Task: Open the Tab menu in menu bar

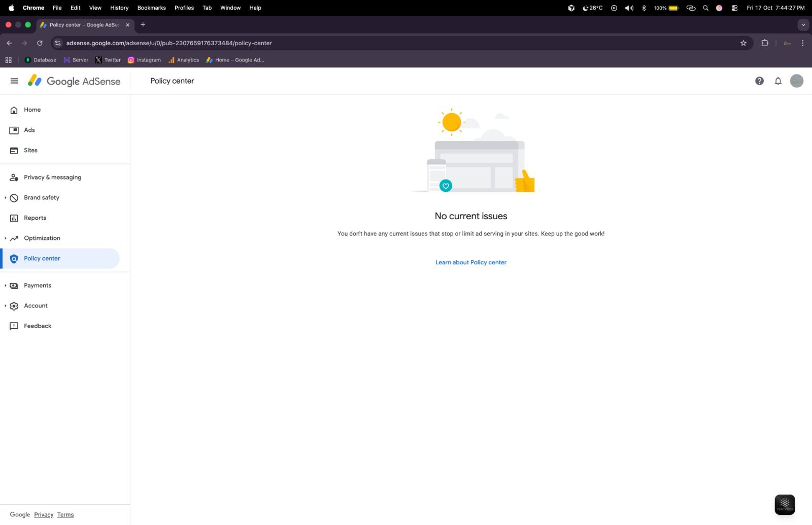Action: tap(207, 8)
